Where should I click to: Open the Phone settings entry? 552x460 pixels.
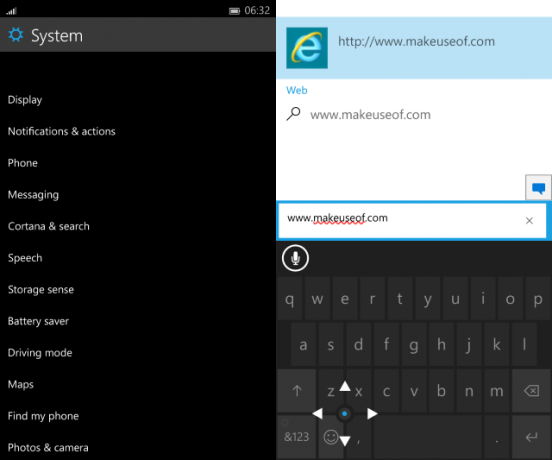tap(23, 163)
